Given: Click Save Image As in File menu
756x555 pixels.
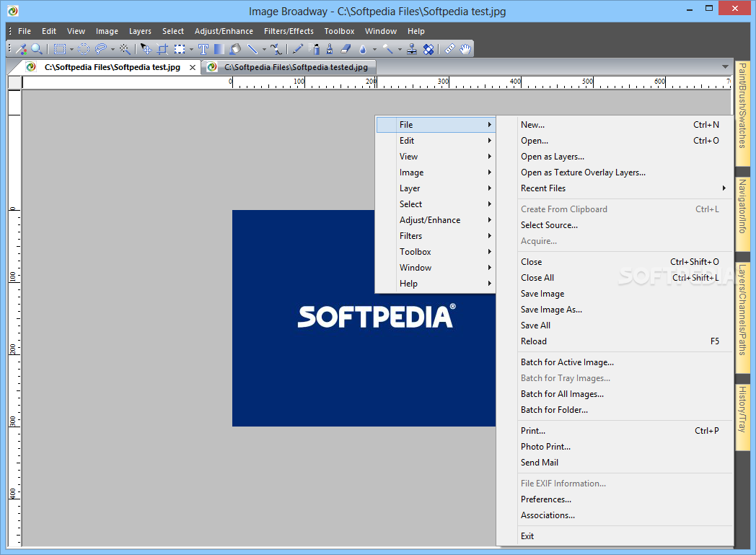Looking at the screenshot, I should (551, 310).
